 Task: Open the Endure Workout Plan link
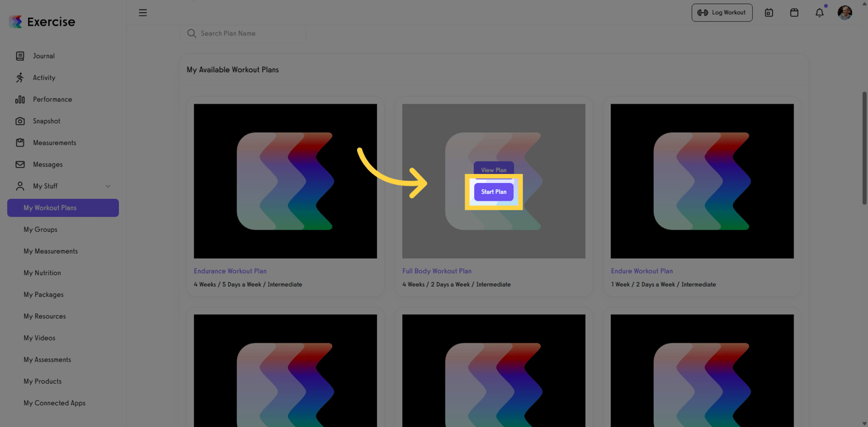pos(642,271)
